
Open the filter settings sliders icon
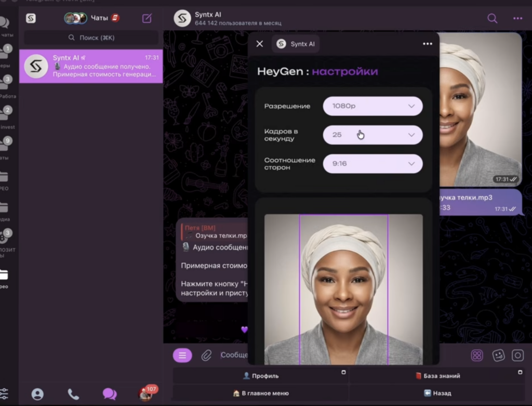click(x=4, y=394)
